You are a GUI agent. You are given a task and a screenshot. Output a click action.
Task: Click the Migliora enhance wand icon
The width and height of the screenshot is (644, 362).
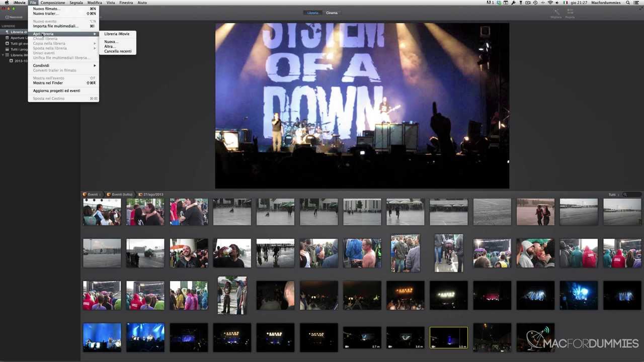pos(556,14)
